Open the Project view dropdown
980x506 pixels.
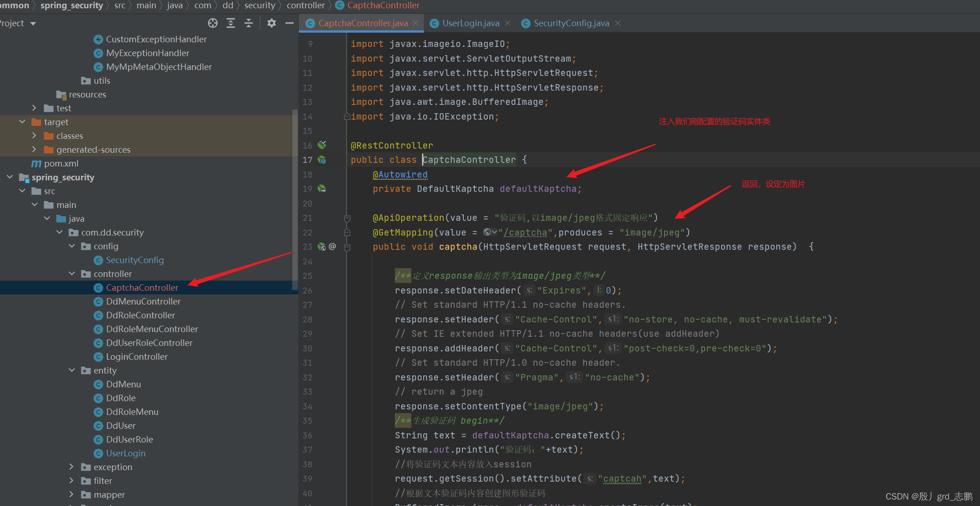pos(33,23)
